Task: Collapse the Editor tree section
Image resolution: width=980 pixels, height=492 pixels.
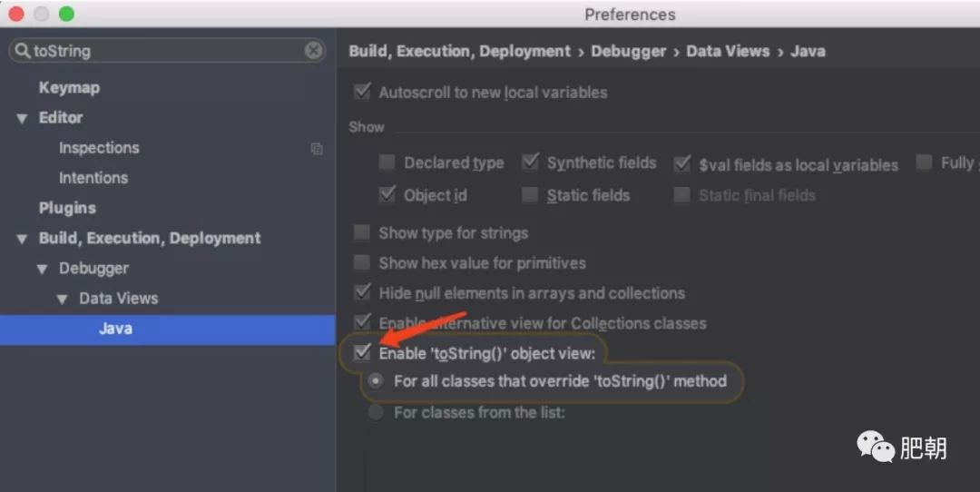Action: coord(22,119)
